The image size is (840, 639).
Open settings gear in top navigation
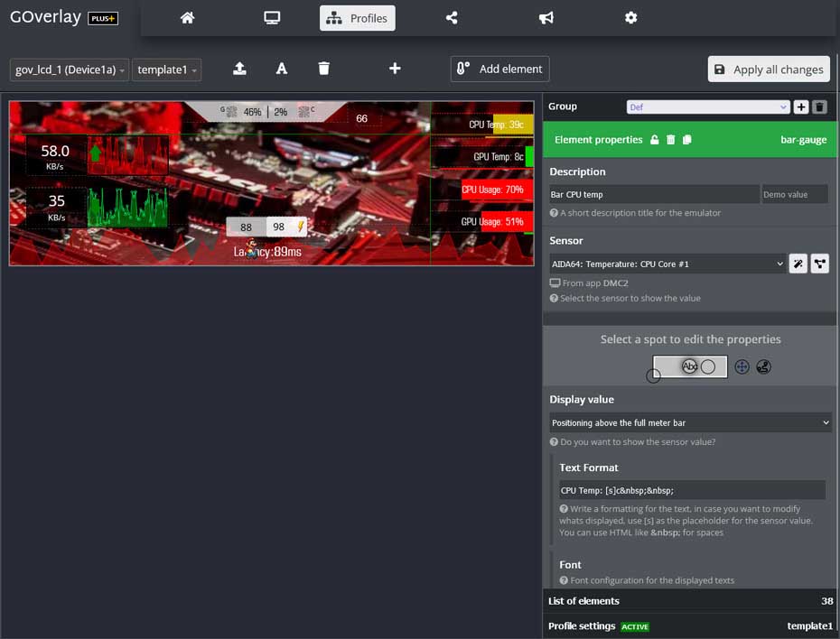click(x=630, y=18)
